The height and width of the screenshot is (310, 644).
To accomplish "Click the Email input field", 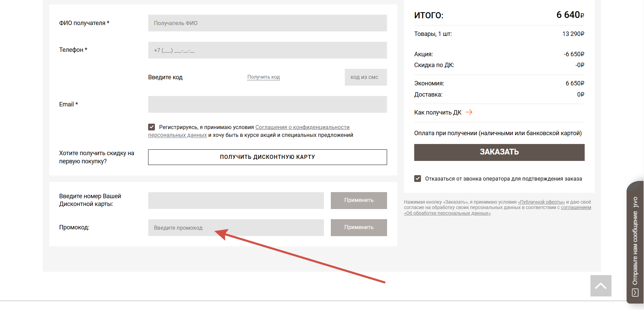I will [267, 104].
